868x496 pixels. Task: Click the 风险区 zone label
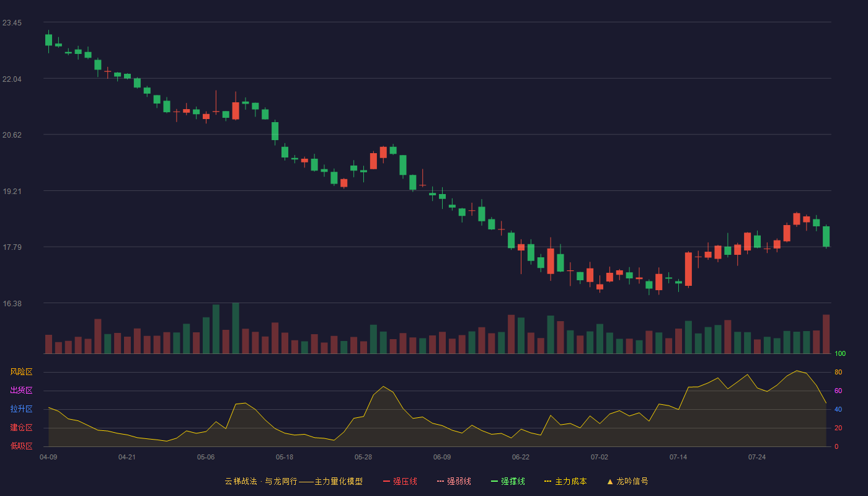21,372
